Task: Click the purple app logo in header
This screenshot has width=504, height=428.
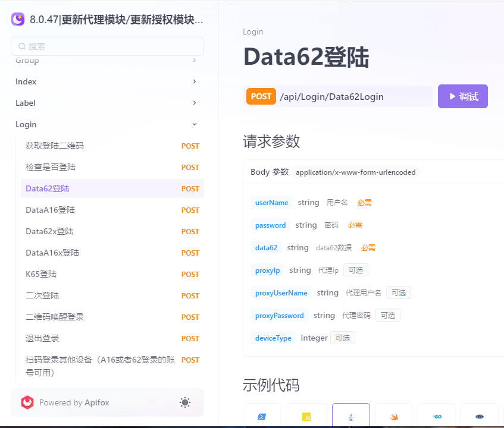Action: click(x=17, y=19)
